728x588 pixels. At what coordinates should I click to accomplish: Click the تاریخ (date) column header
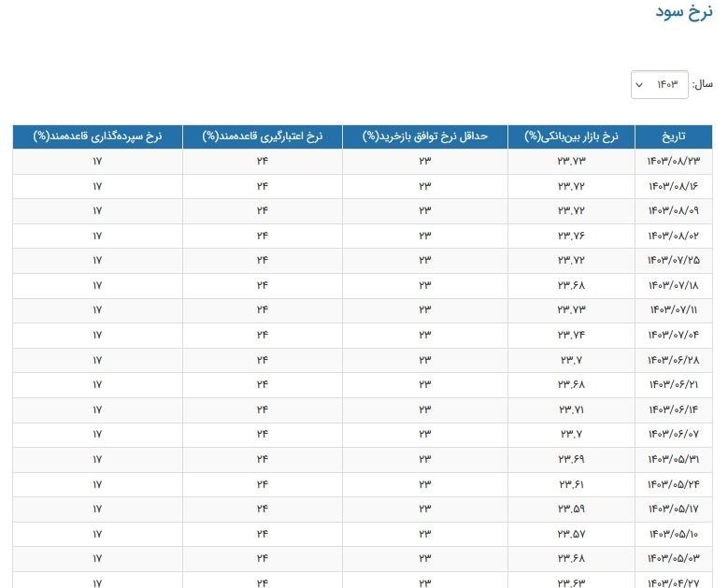673,136
